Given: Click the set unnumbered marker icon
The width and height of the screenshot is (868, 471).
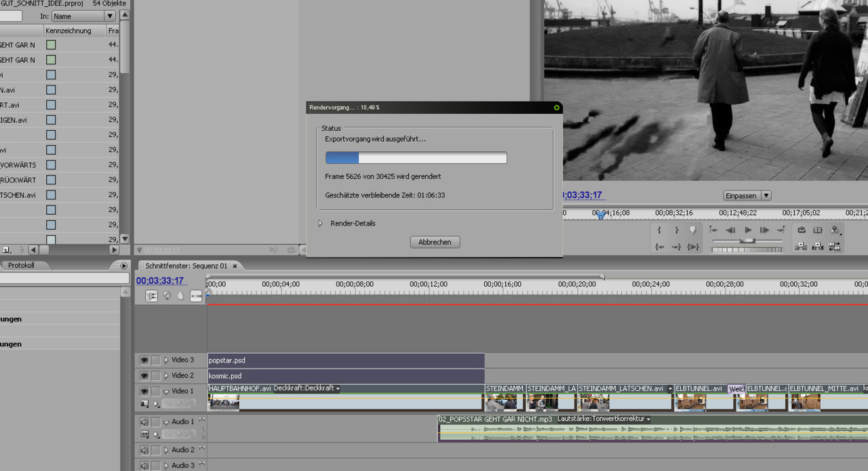Looking at the screenshot, I should tap(692, 230).
